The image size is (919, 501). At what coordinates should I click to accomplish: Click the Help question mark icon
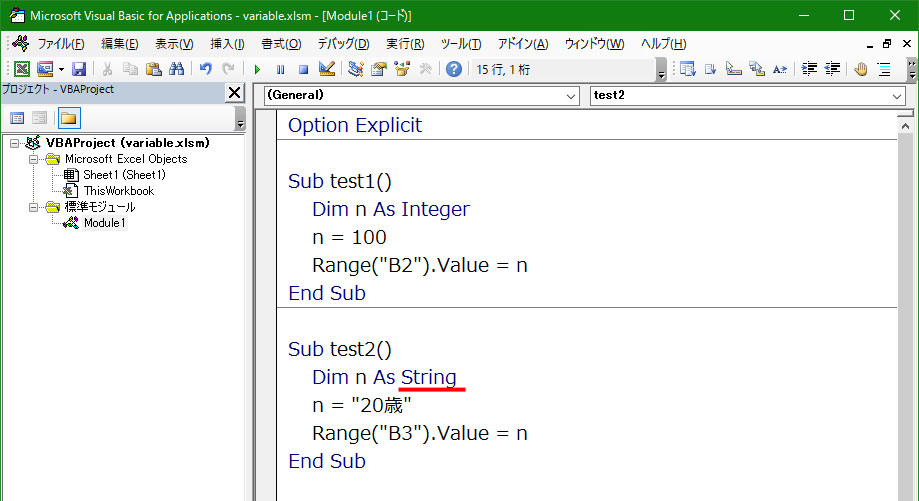click(454, 69)
